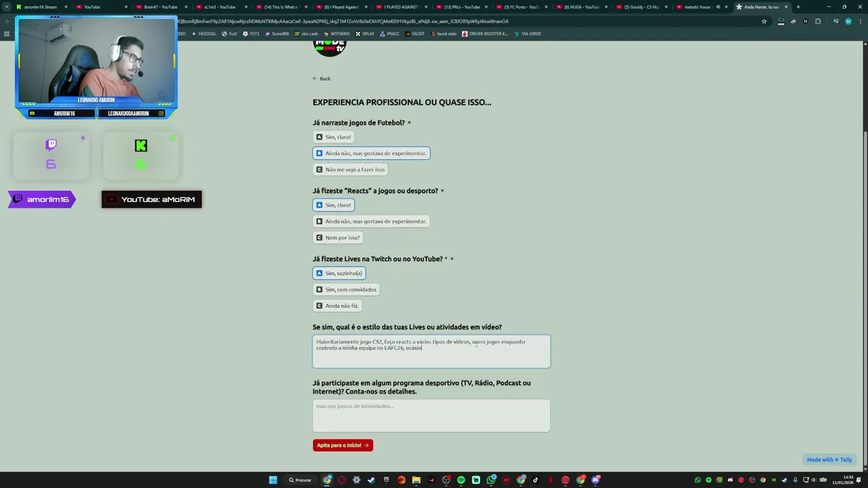Click the Twitch icon tile in the stream overlay
This screenshot has height=488, width=868.
[x=51, y=155]
